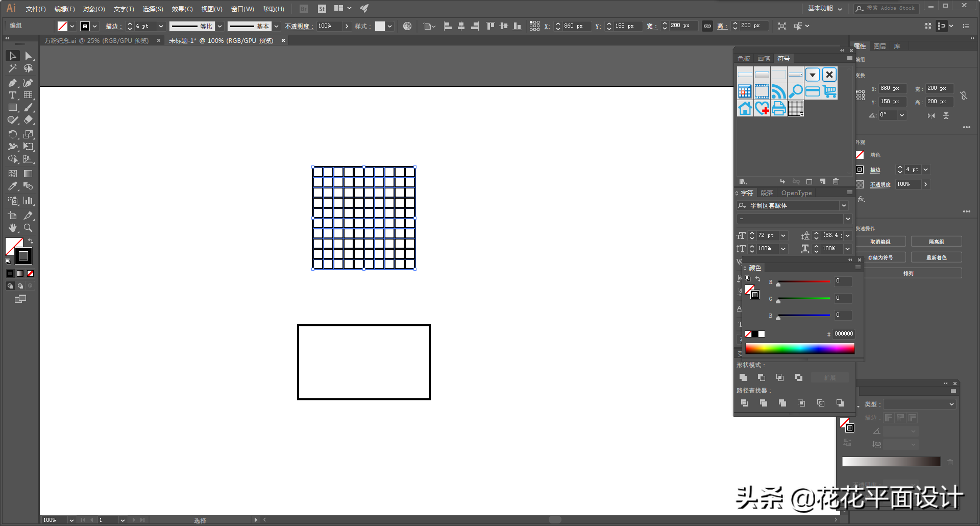Click the Minus Front shape mode icon

click(762, 377)
